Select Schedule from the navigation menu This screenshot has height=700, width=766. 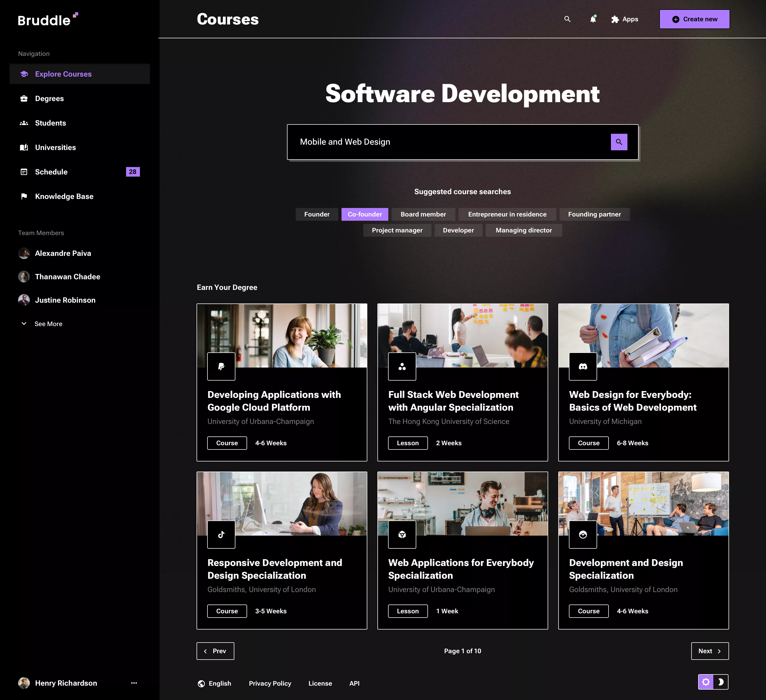[51, 172]
